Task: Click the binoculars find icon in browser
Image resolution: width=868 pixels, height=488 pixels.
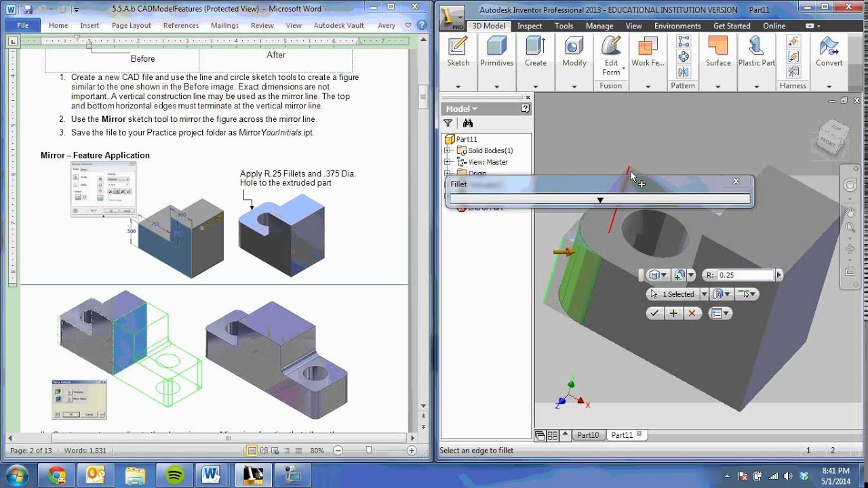Action: tap(468, 123)
